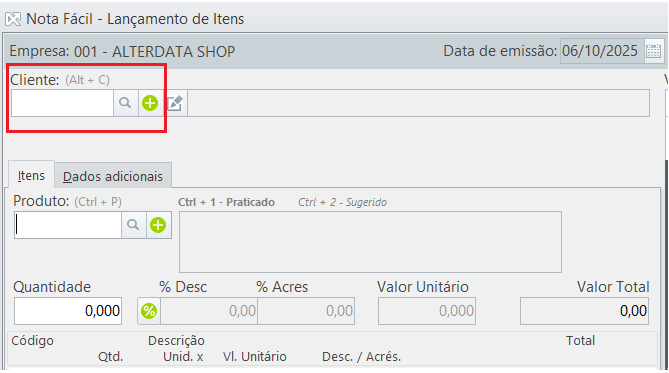Click the edit client pencil icon

coord(175,103)
